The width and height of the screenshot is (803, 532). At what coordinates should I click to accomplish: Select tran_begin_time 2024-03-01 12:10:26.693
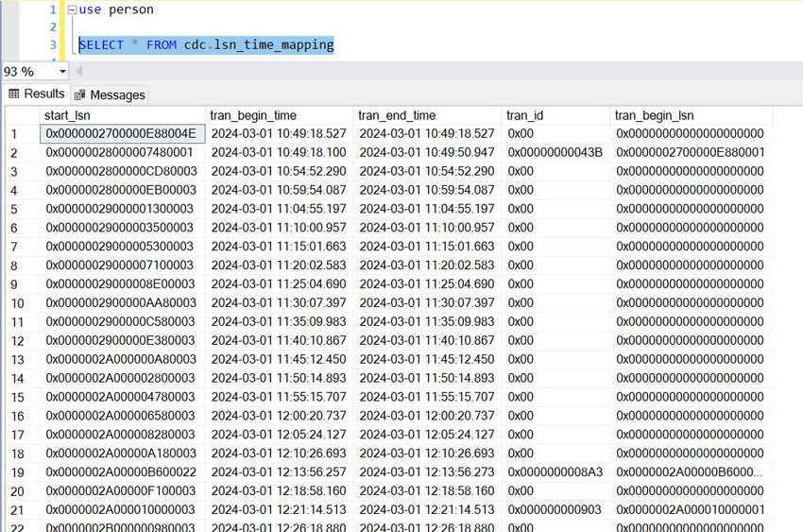tap(279, 454)
